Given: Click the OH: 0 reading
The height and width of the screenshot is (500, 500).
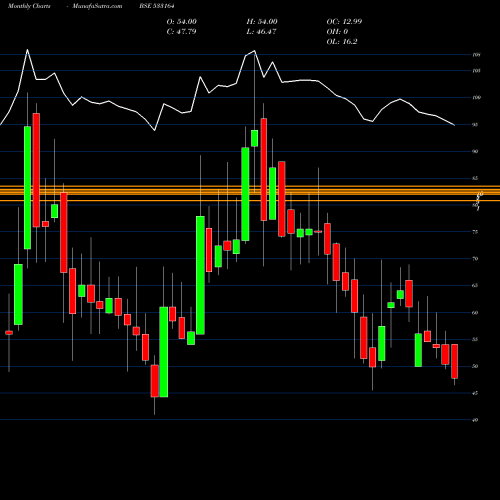Looking at the screenshot, I should coord(337,32).
